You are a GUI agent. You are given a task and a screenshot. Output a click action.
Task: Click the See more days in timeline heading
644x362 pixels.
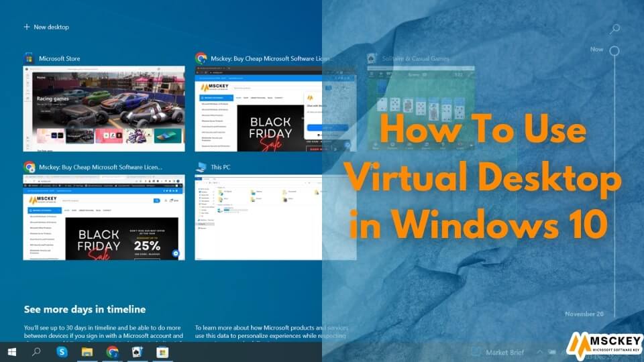tap(85, 310)
